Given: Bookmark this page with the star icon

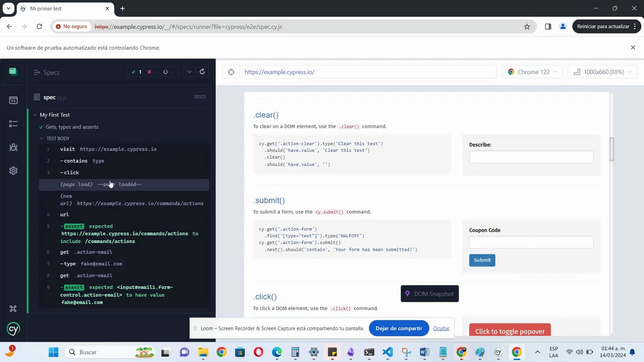Looking at the screenshot, I should [x=527, y=27].
